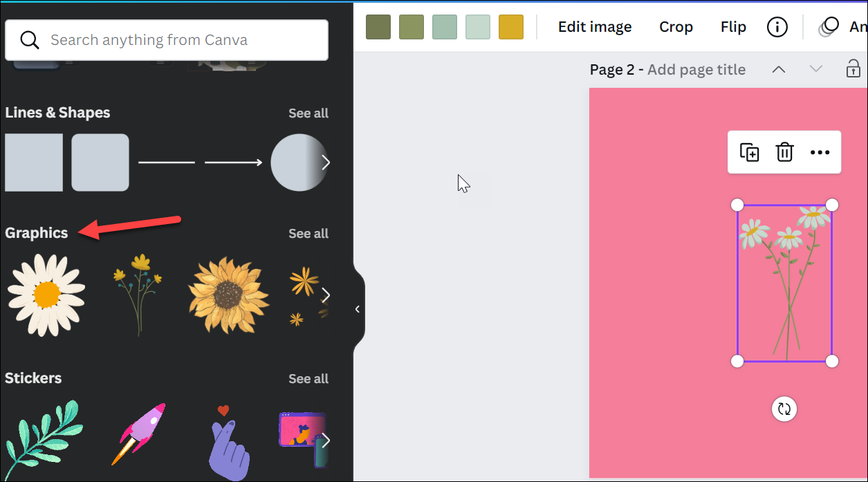The height and width of the screenshot is (482, 868).
Task: Delete the selected flower with trash icon
Action: click(784, 152)
